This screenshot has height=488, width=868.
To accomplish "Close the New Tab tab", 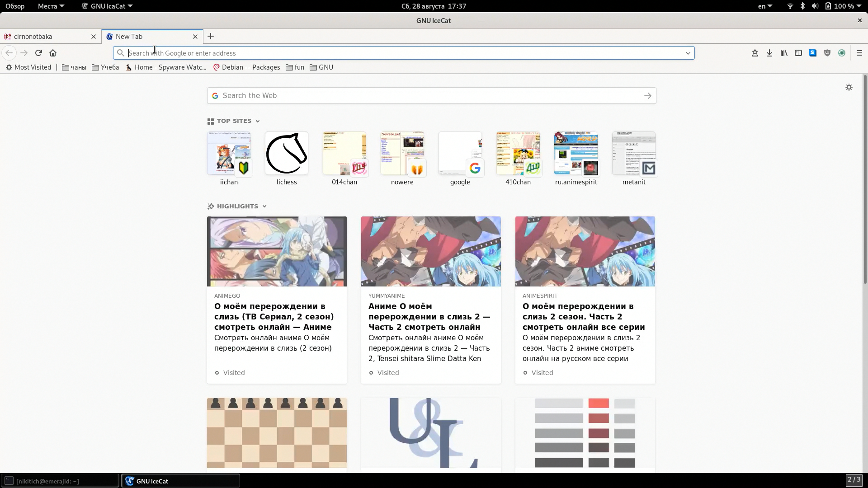I will point(195,37).
